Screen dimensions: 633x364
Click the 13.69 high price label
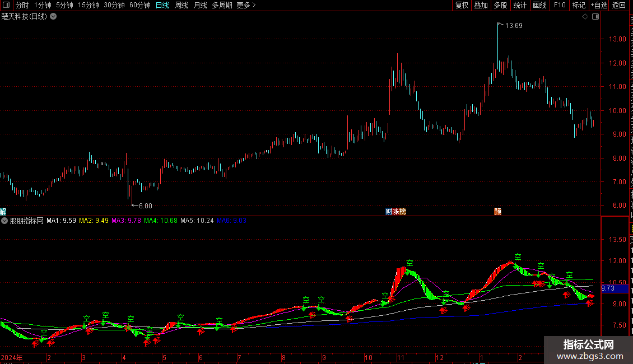(x=514, y=26)
